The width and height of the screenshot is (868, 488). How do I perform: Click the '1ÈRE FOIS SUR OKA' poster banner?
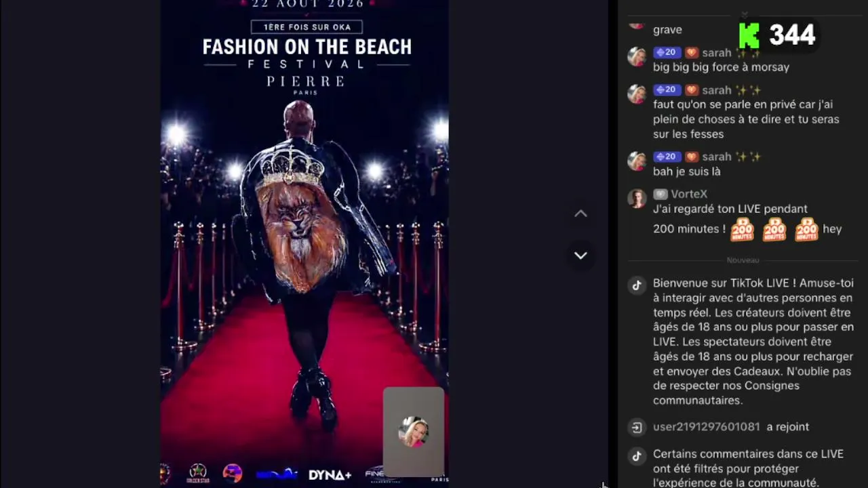pos(307,27)
